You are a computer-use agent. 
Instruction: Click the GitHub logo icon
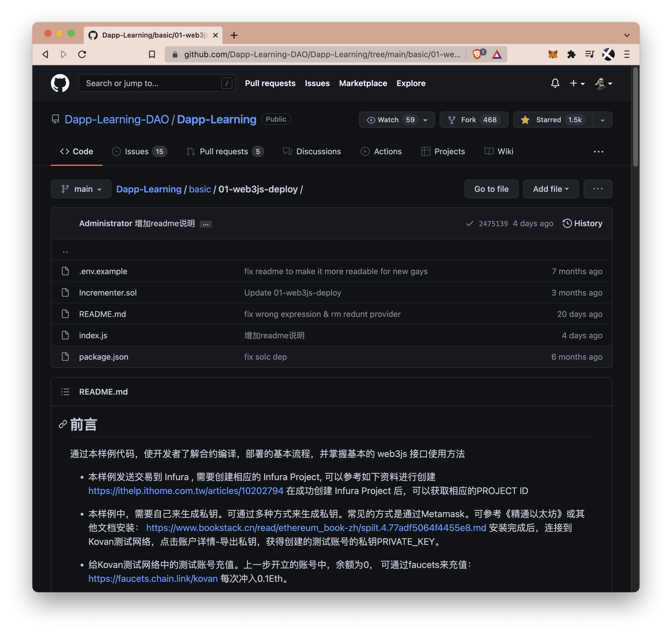(60, 83)
